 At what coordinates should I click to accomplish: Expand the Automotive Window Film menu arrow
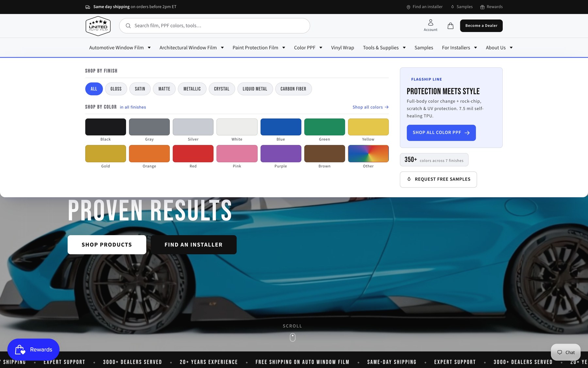point(149,48)
